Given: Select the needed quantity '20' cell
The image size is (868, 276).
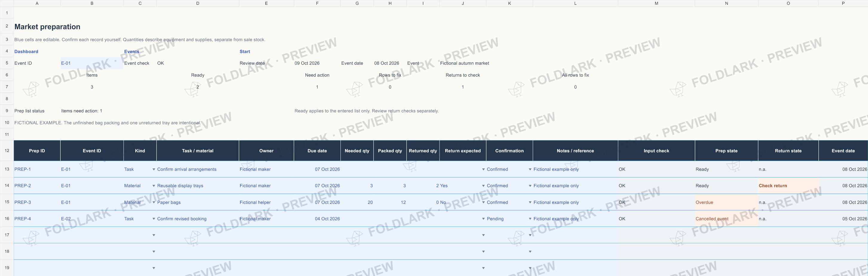Looking at the screenshot, I should tap(357, 202).
